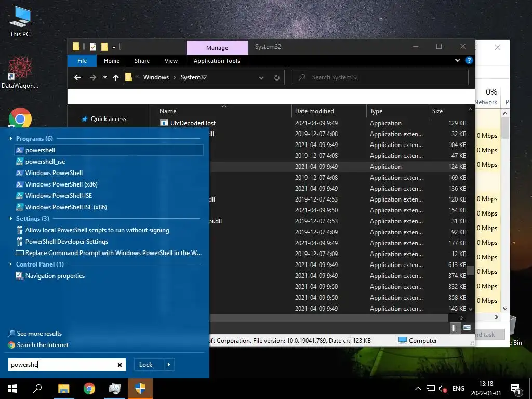The height and width of the screenshot is (399, 532).
Task: Open address bar history dropdown
Action: click(261, 78)
